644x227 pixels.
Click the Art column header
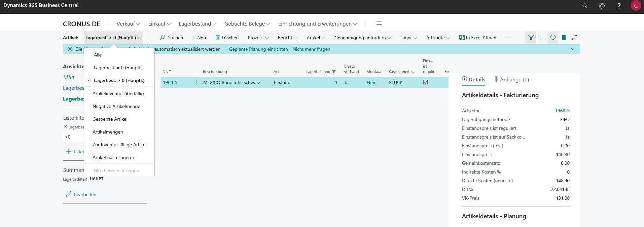point(276,72)
